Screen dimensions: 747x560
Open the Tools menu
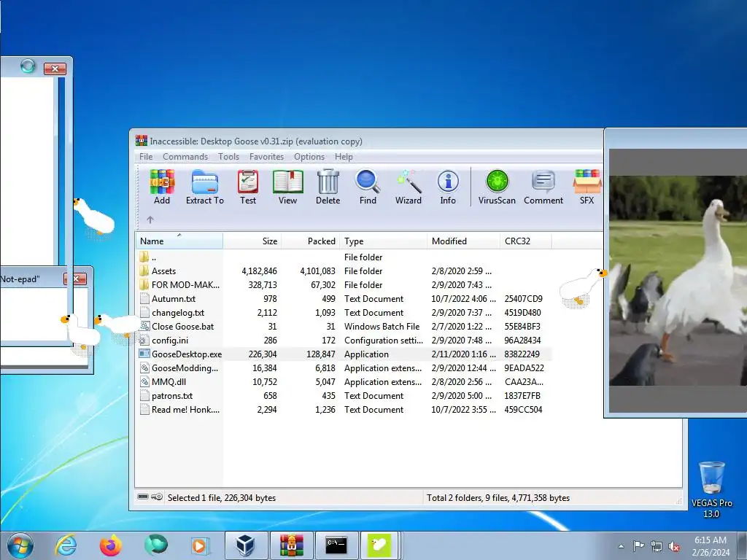tap(228, 157)
